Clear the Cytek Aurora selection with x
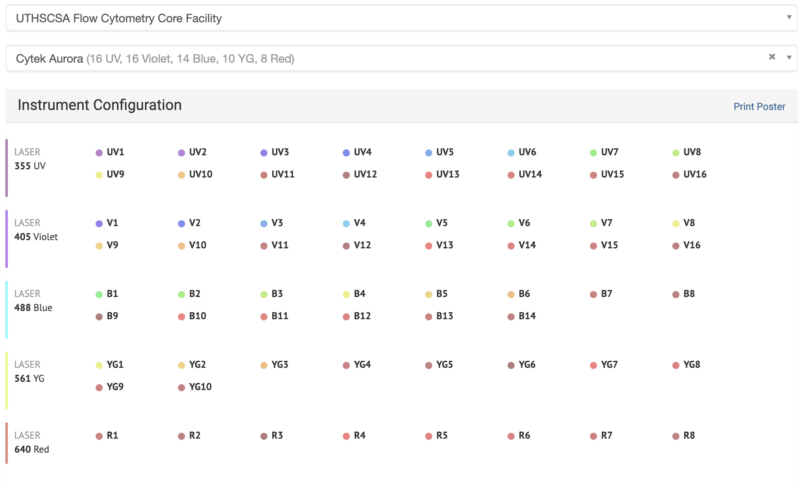 coord(771,58)
